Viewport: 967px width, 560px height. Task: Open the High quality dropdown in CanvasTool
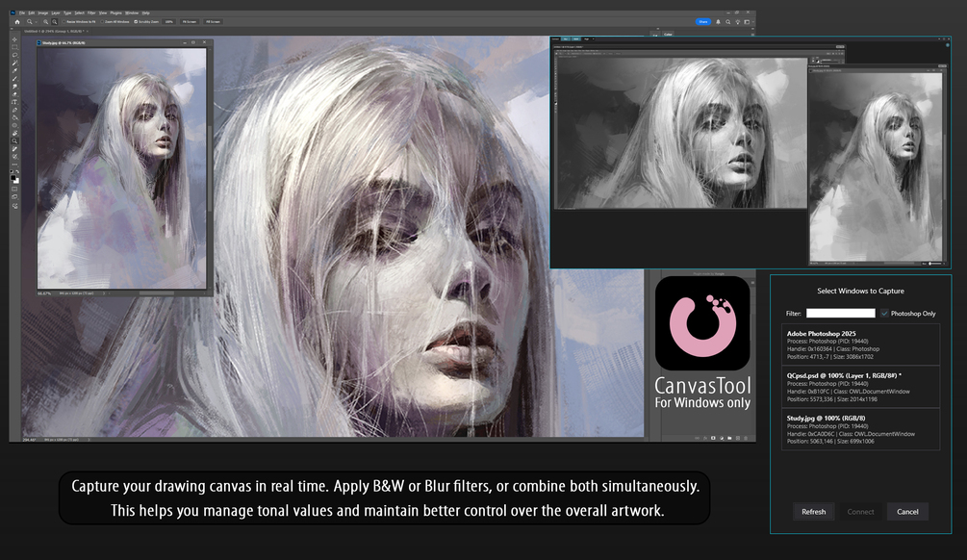click(589, 38)
